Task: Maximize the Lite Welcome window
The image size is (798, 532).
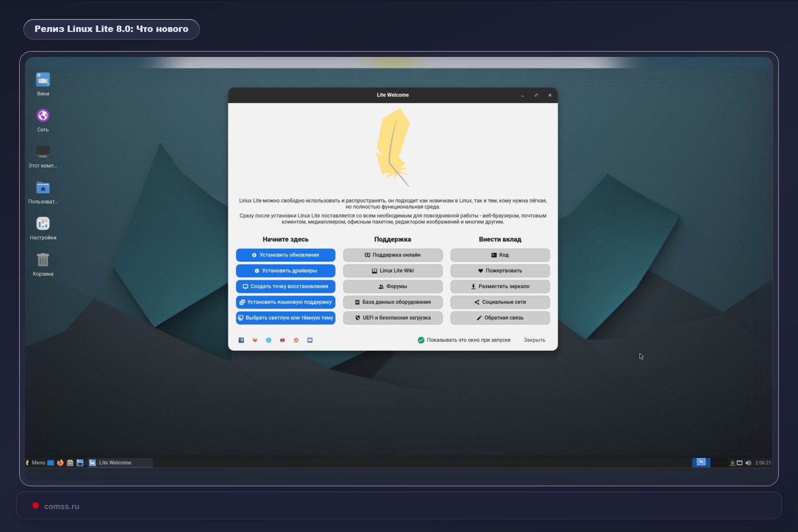Action: (536, 95)
